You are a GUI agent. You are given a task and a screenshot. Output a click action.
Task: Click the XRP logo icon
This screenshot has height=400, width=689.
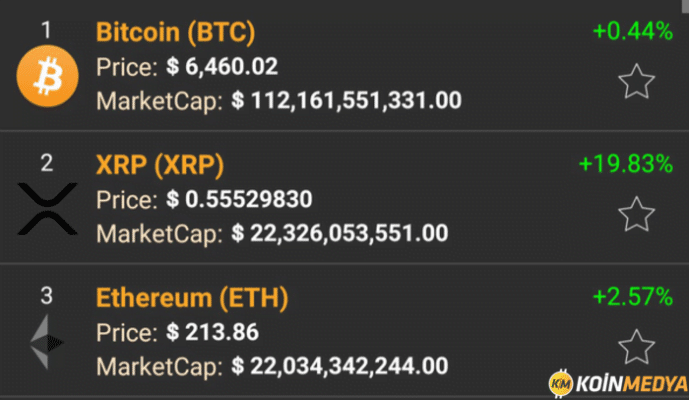point(47,208)
